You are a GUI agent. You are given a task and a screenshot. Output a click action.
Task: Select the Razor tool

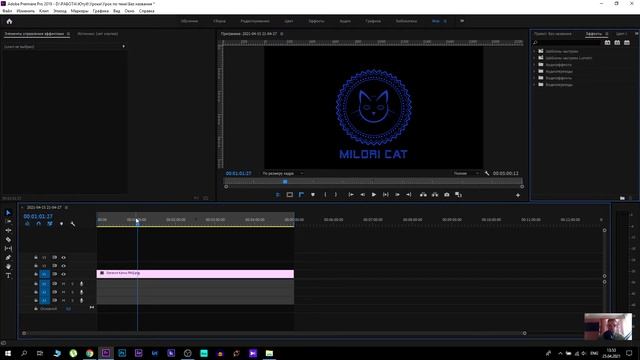coord(8,240)
